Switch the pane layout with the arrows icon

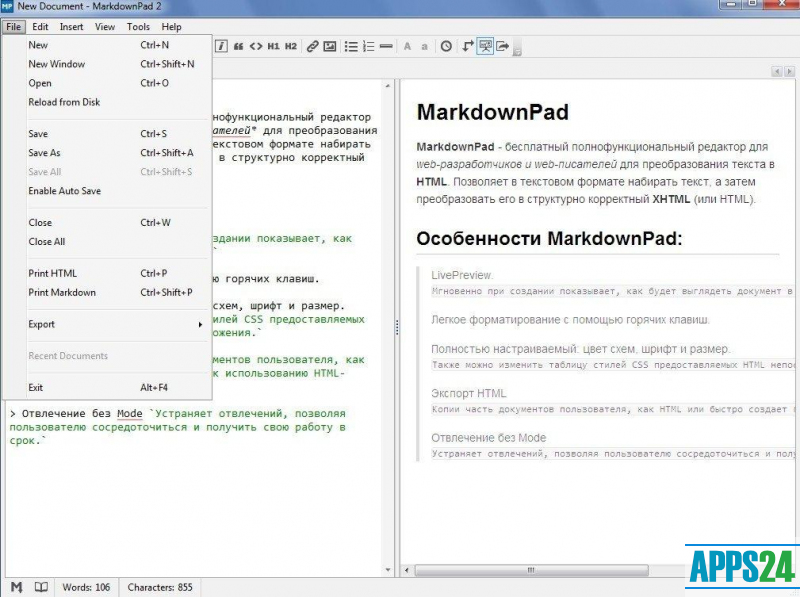(x=467, y=46)
